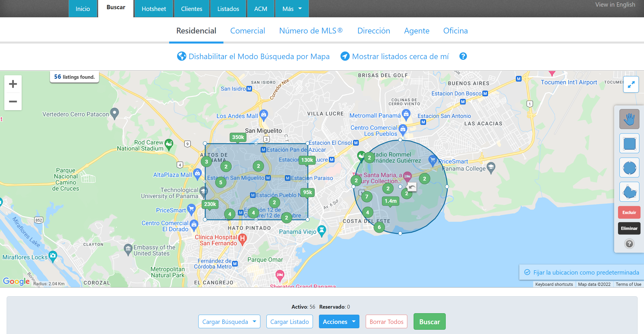Image resolution: width=644 pixels, height=334 pixels.
Task: Disable map search mode
Action: click(253, 56)
